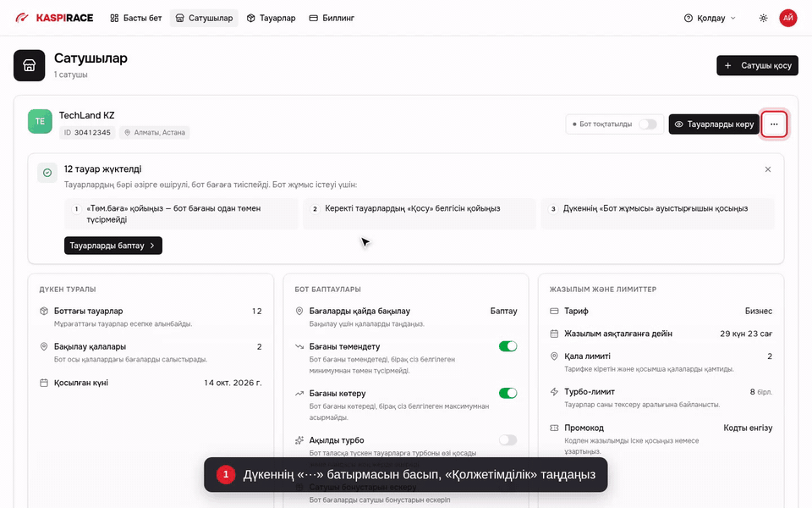This screenshot has width=812, height=508.
Task: Click the Тауарларды көру button
Action: point(714,124)
